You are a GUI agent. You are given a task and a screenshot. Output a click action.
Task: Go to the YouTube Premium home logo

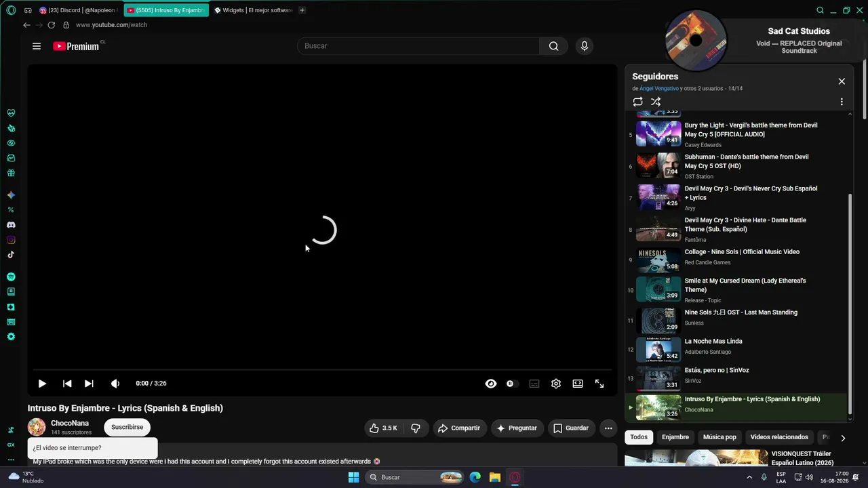pyautogui.click(x=77, y=46)
